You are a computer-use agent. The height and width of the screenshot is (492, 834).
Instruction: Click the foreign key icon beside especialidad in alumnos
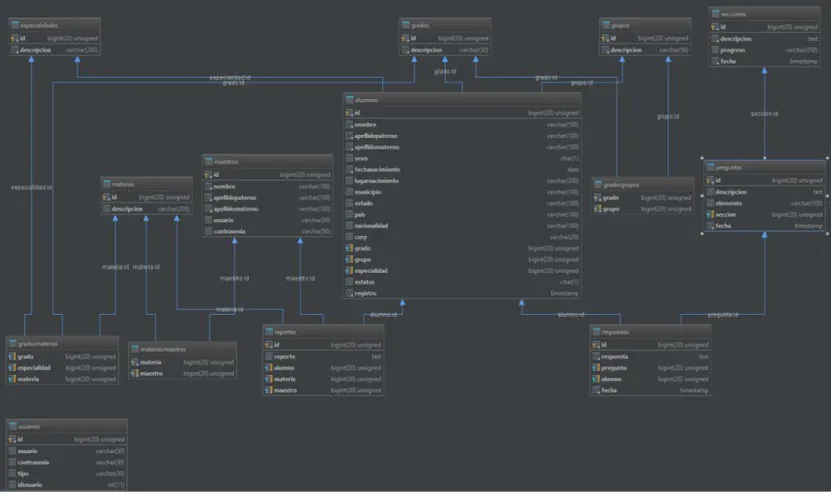coord(349,271)
